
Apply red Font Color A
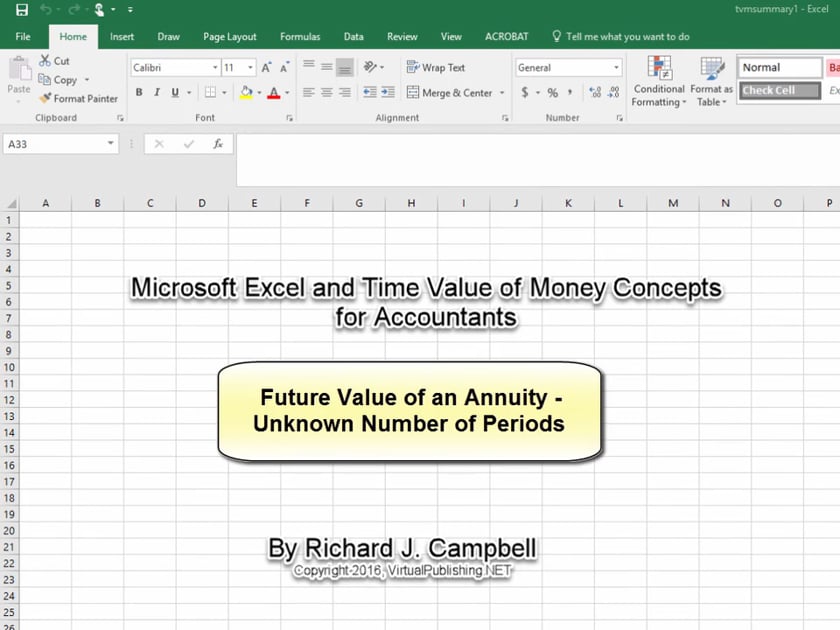click(x=274, y=92)
